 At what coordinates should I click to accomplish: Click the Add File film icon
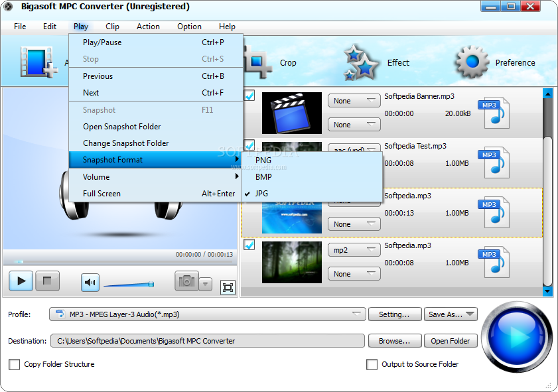(39, 62)
